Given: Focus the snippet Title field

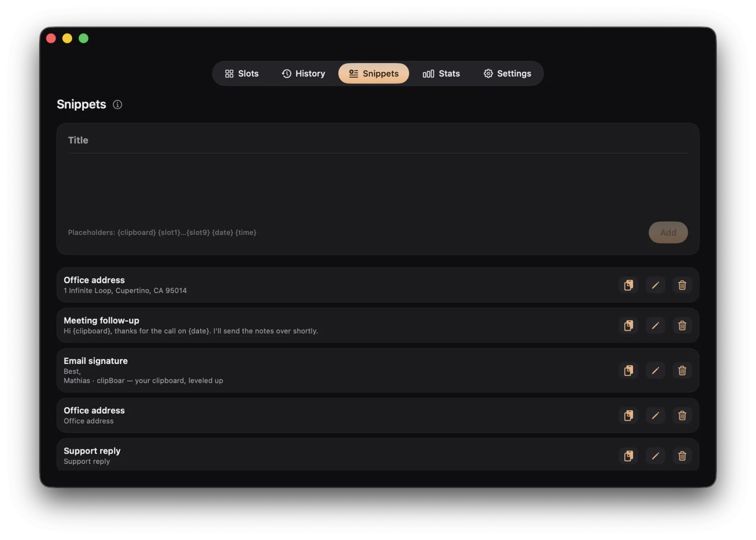Looking at the screenshot, I should coord(378,140).
